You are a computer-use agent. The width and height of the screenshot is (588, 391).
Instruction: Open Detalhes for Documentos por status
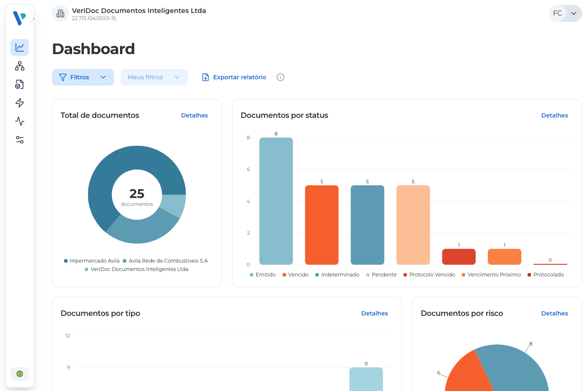coord(554,115)
